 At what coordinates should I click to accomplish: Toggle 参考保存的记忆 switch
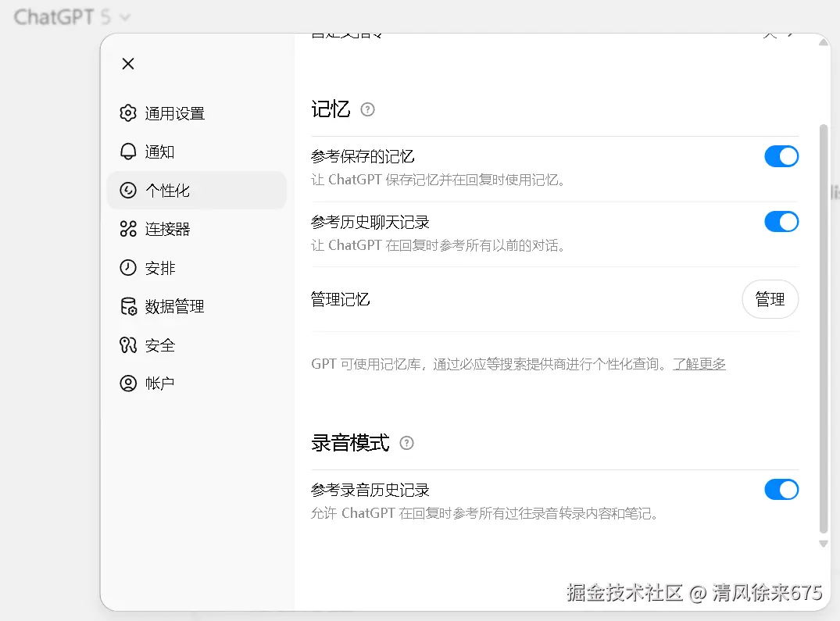pos(781,156)
